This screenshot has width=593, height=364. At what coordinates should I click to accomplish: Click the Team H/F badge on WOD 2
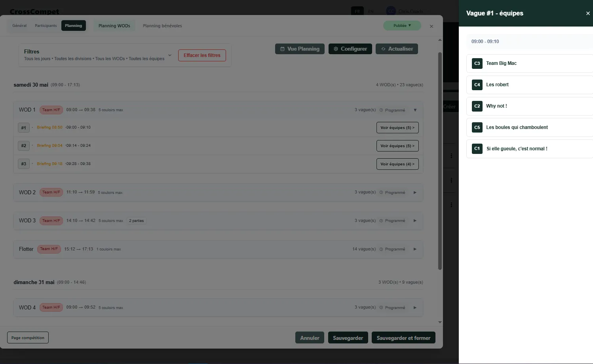coord(51,192)
